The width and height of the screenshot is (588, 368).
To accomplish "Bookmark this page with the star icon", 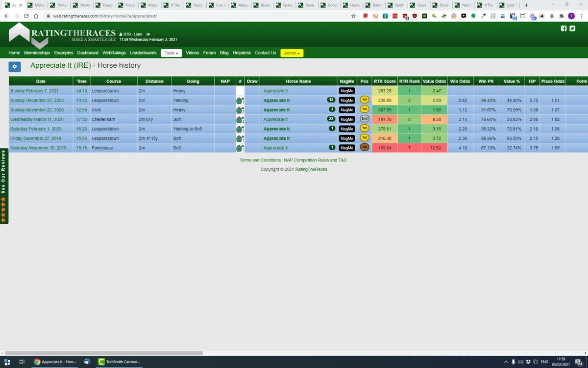I will [353, 16].
